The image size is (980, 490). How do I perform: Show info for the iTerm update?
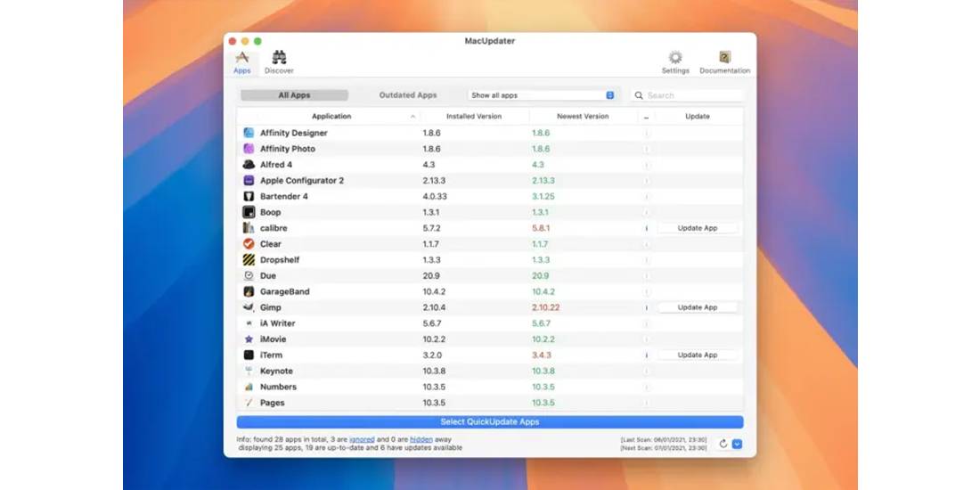[646, 355]
